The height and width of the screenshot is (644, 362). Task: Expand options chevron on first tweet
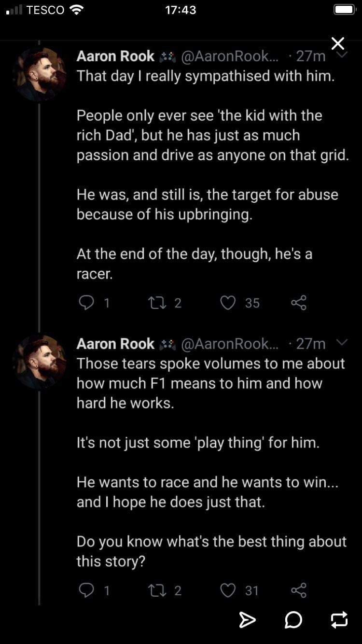(x=342, y=56)
